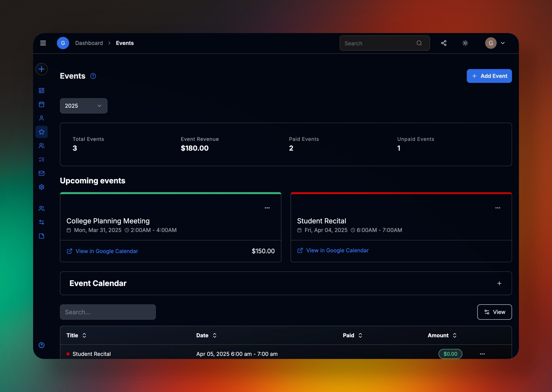Image resolution: width=552 pixels, height=392 pixels.
Task: Click the $0.00 amount badge
Action: coord(450,354)
